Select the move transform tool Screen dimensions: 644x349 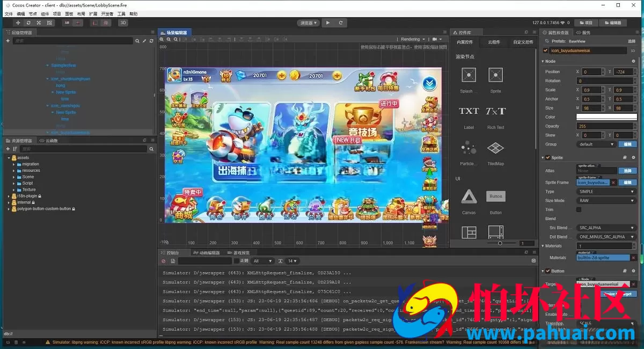point(18,23)
